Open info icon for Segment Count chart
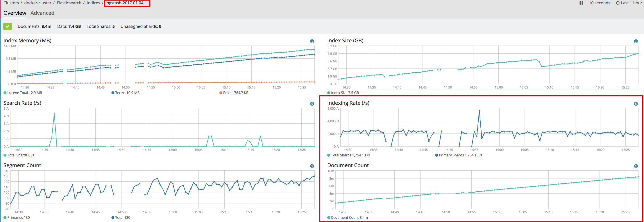The image size is (644, 222). click(312, 166)
